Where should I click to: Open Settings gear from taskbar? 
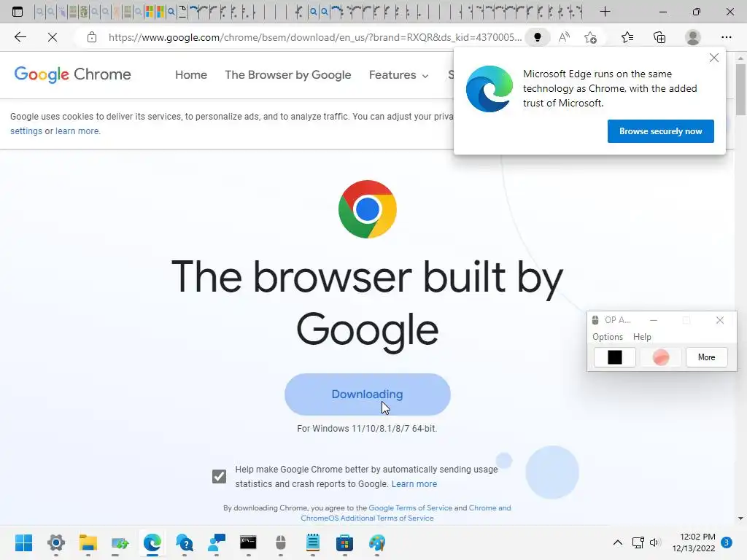55,542
